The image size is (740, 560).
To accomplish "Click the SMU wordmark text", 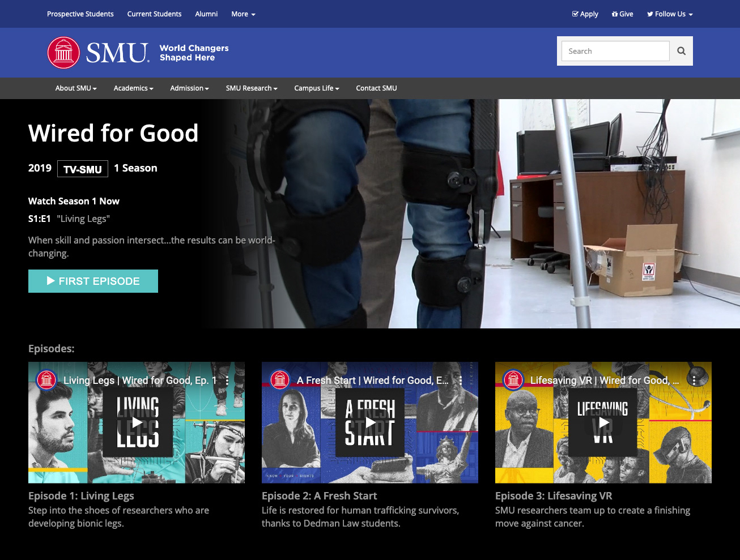I will [x=118, y=53].
